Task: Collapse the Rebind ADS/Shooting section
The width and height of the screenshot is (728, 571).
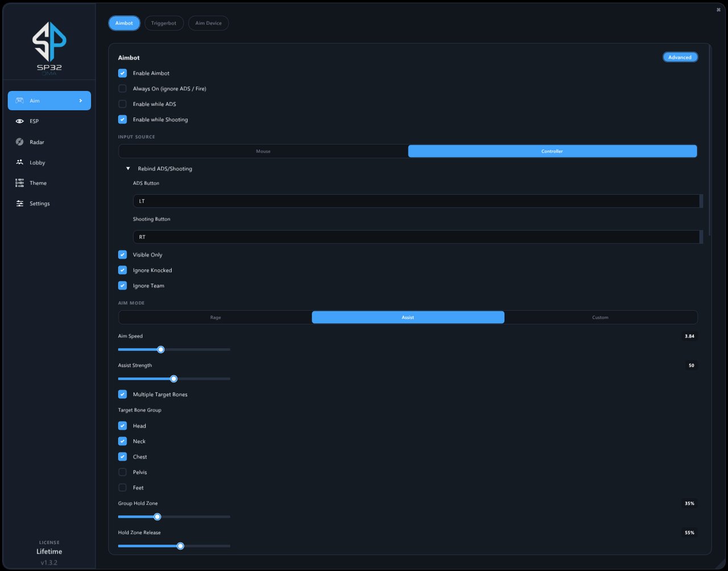Action: [x=128, y=169]
